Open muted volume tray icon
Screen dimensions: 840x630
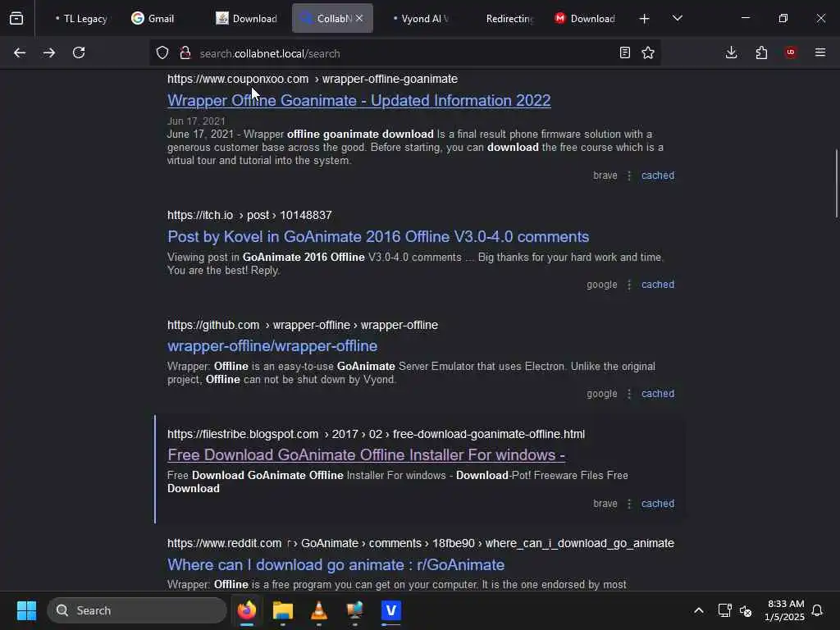(746, 610)
